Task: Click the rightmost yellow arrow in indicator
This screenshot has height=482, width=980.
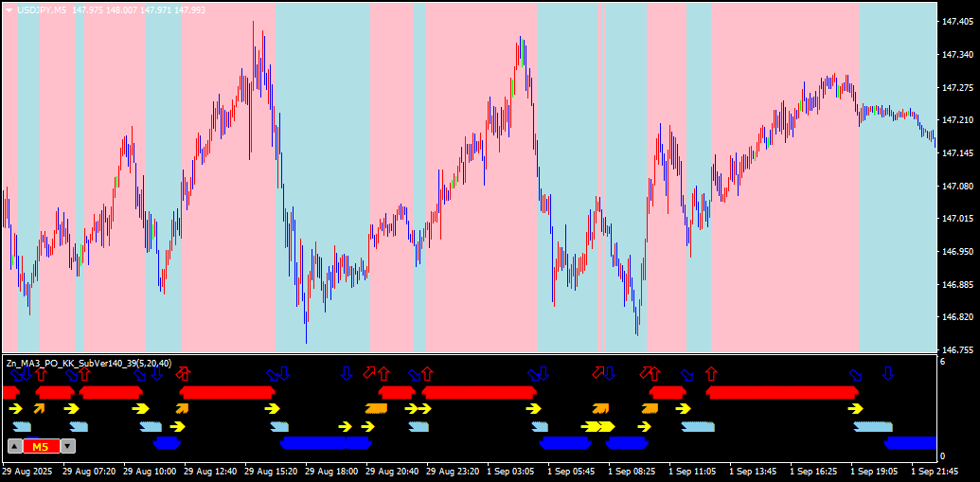Action: tap(855, 409)
